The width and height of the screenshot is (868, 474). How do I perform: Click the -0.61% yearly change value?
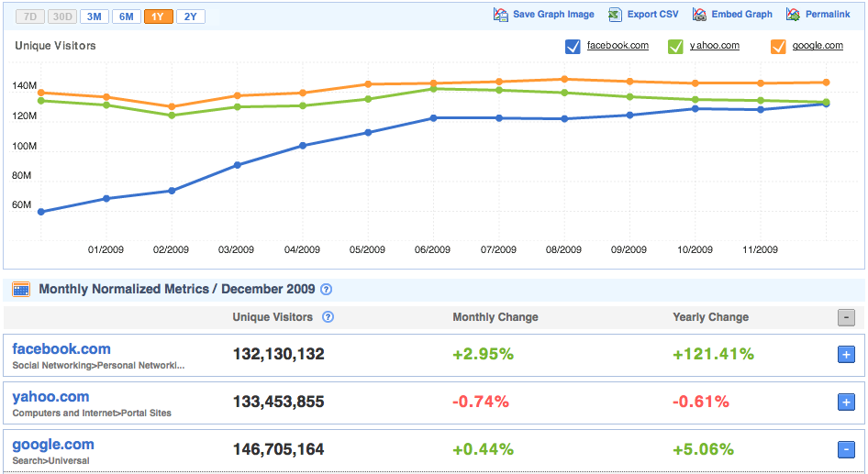(x=701, y=402)
